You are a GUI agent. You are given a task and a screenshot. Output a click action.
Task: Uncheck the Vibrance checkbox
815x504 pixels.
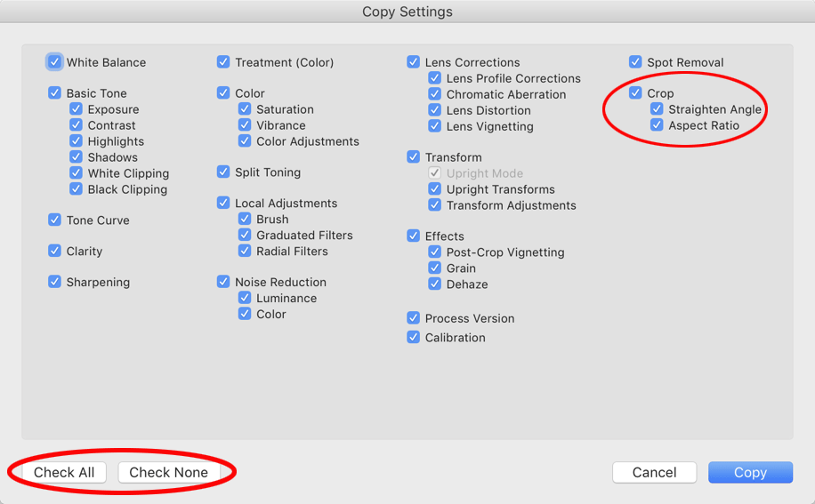(245, 125)
